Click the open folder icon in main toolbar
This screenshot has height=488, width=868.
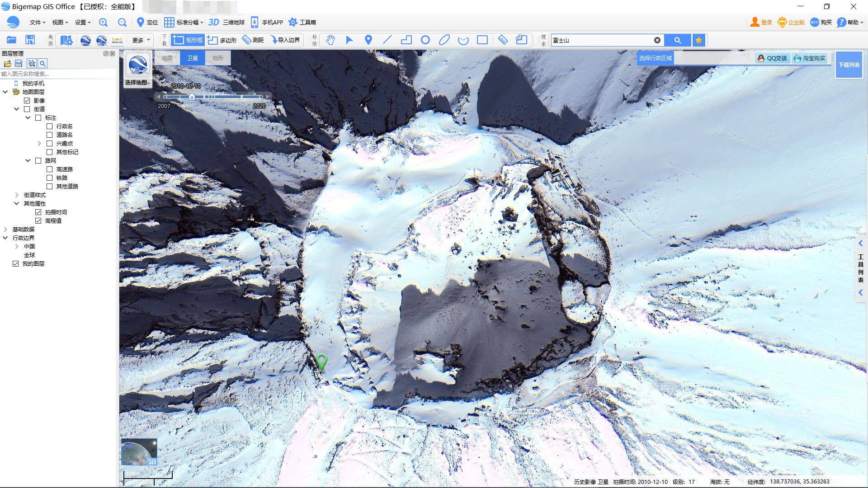[x=11, y=40]
